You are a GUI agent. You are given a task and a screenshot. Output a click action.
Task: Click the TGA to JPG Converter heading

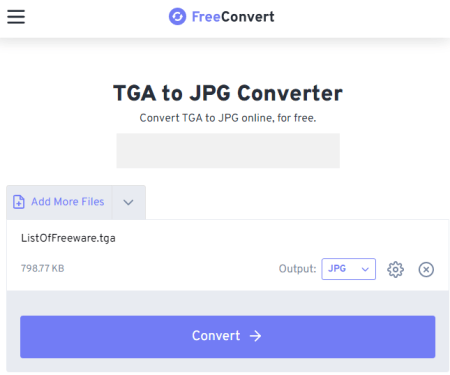click(228, 93)
